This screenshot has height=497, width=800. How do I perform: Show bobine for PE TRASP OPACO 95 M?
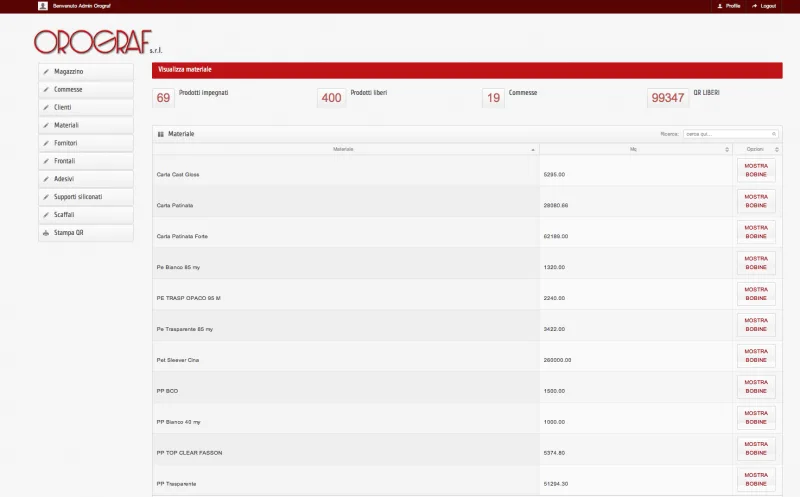tap(756, 294)
